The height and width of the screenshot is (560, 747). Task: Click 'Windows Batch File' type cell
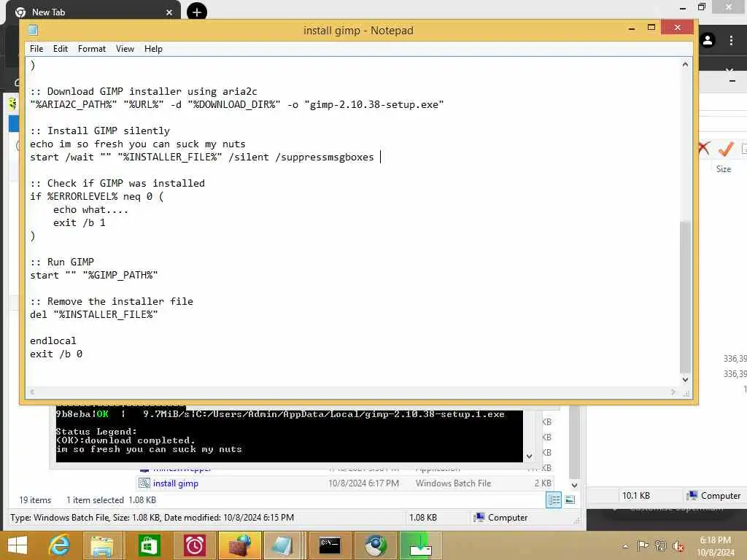[x=453, y=483]
